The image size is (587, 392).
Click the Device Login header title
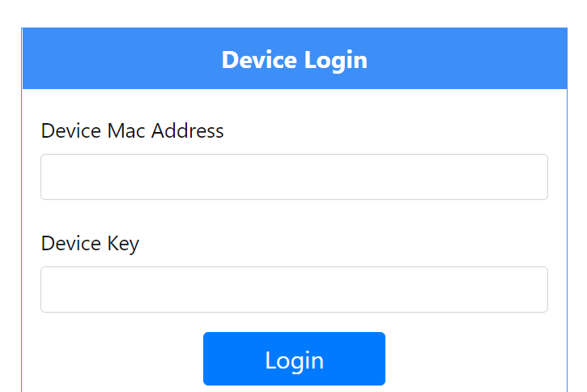(294, 60)
